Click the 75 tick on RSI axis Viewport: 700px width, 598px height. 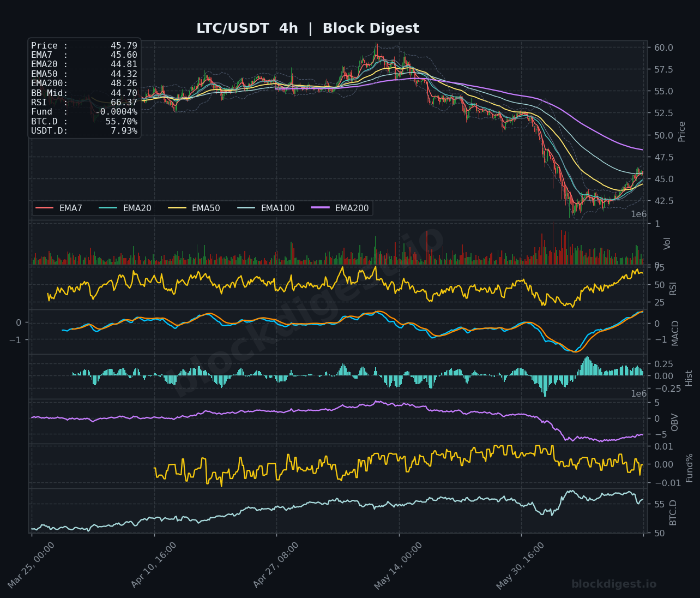659,267
